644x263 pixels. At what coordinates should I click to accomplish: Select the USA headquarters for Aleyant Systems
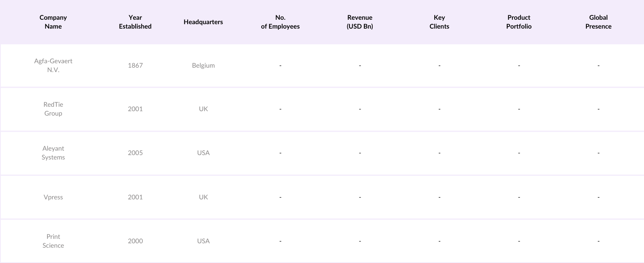coord(203,153)
